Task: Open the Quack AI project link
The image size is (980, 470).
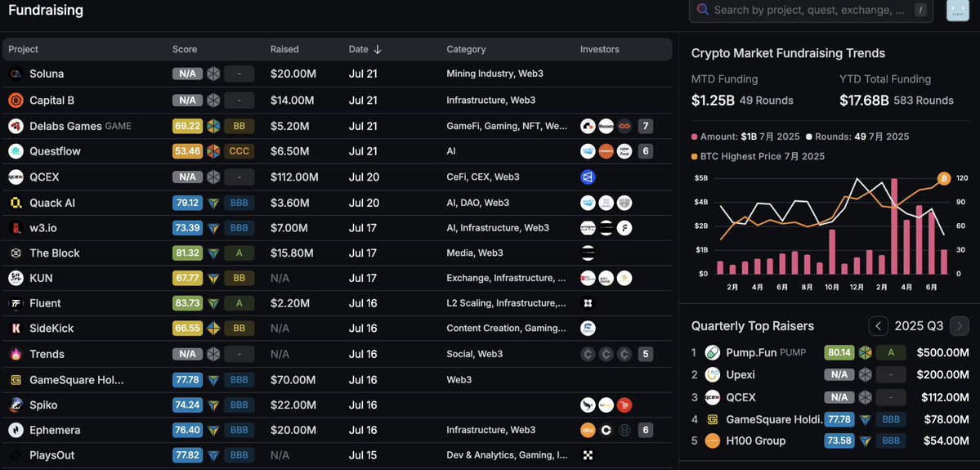Action: pyautogui.click(x=52, y=203)
